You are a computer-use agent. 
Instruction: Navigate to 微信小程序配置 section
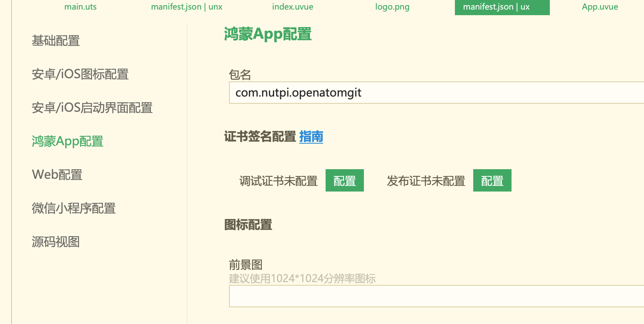coord(74,208)
